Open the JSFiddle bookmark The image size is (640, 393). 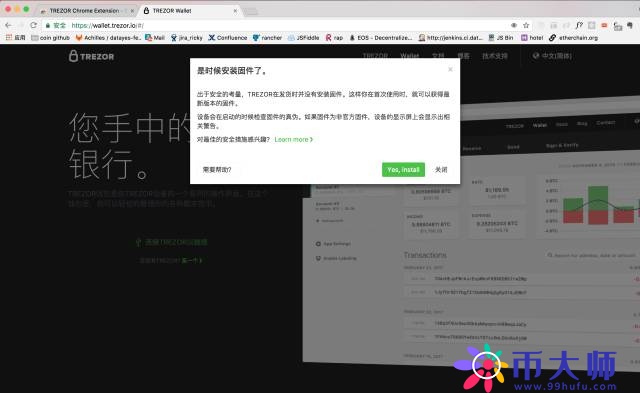[304, 38]
